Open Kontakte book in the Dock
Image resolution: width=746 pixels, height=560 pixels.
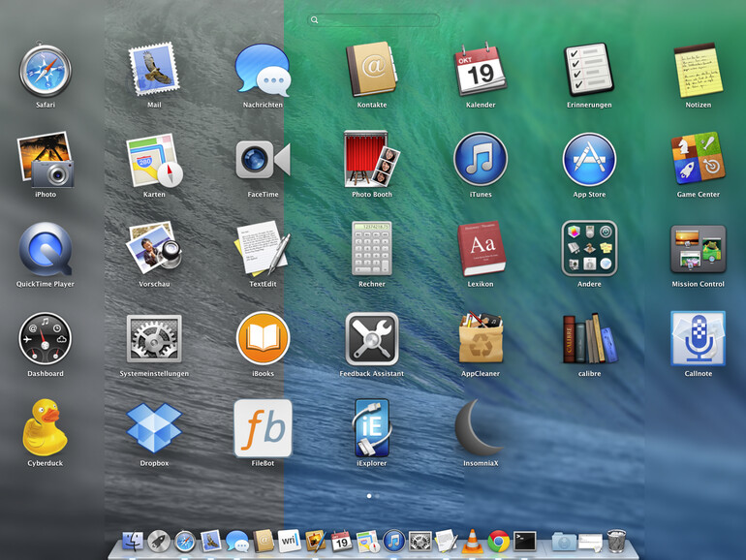[264, 542]
